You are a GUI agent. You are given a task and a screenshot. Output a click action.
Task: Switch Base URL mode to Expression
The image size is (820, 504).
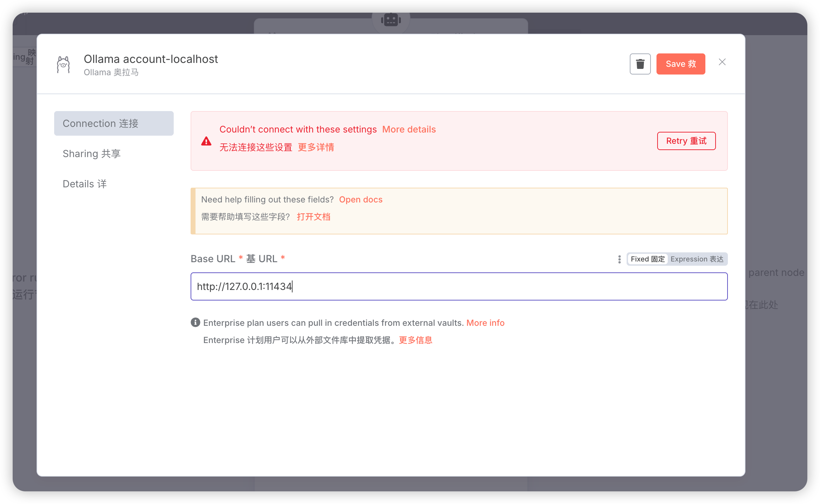(697, 259)
